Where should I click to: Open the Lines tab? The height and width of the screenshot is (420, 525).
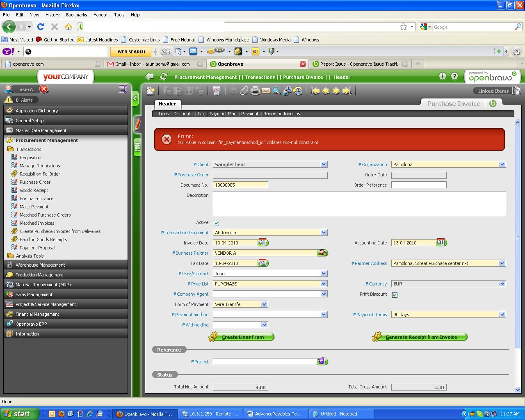point(164,114)
